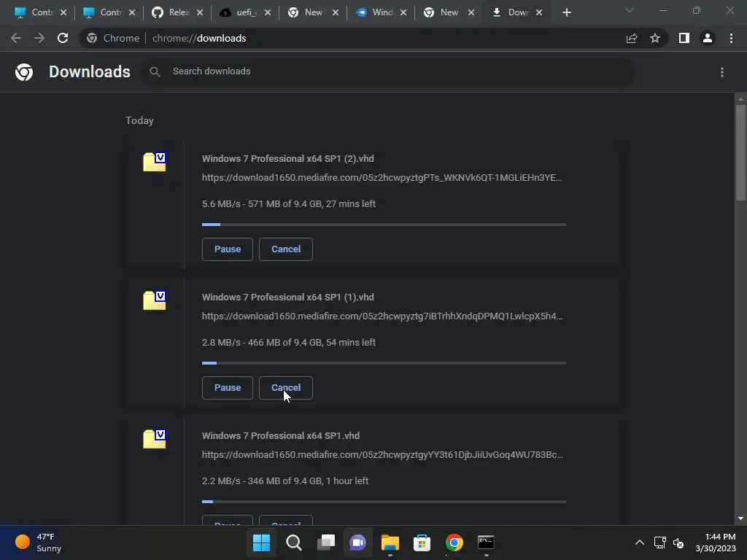Open the Chrome profile menu
This screenshot has width=747, height=560.
pos(708,38)
